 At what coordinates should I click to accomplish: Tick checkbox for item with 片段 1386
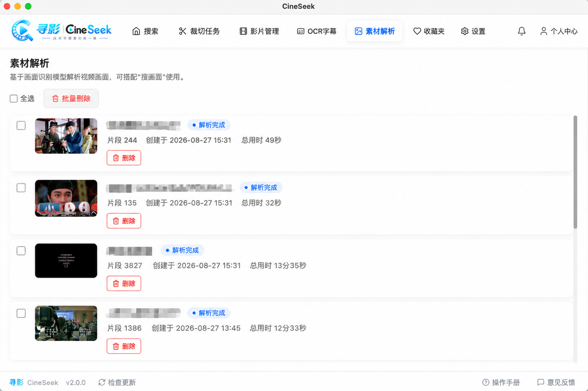coord(21,313)
